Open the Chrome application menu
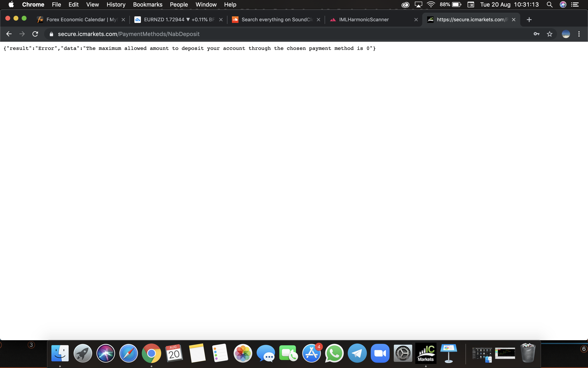Screen dimensions: 588x368 pyautogui.click(x=33, y=5)
